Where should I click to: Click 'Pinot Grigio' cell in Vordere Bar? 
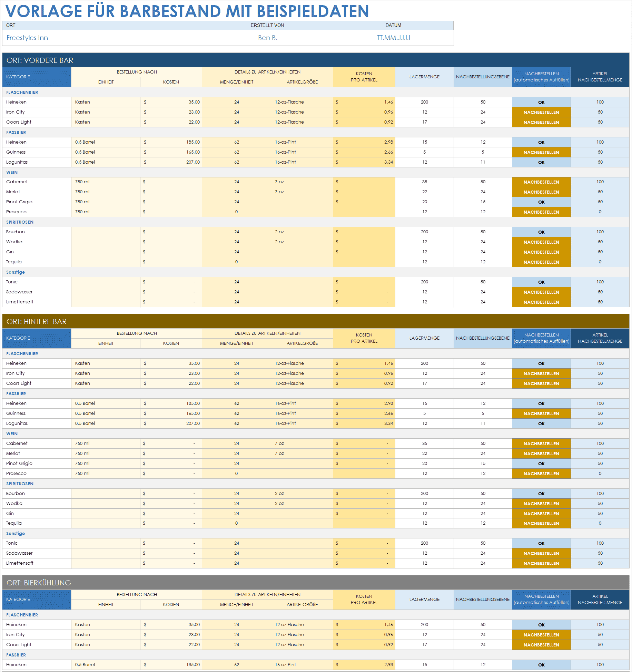click(37, 202)
